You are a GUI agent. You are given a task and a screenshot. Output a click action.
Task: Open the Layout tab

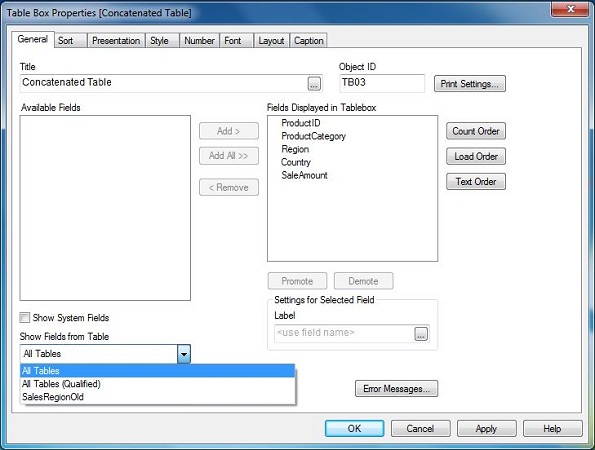click(271, 41)
